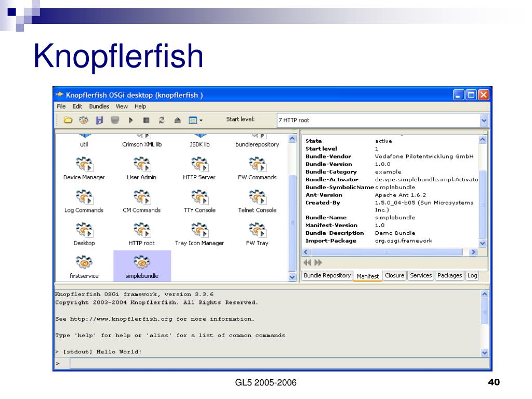Click the uninstall bundle eject icon
This screenshot has height=399, width=532.
178,120
